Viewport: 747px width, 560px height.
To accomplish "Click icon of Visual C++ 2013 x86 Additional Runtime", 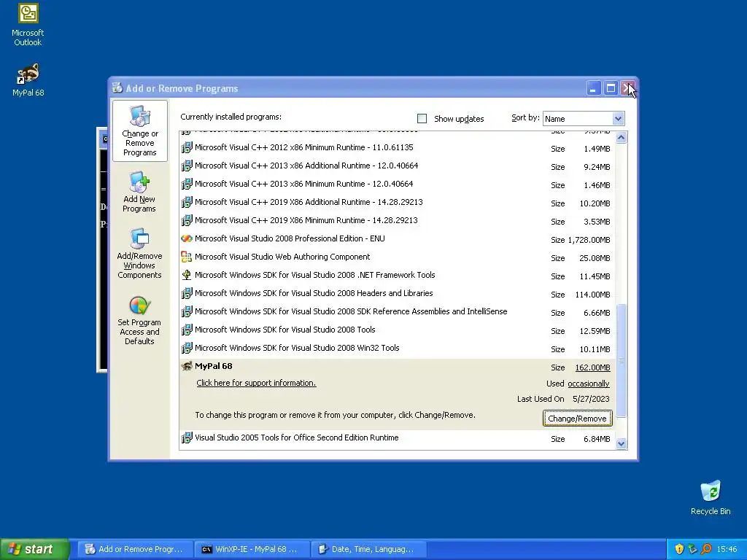I will (187, 166).
